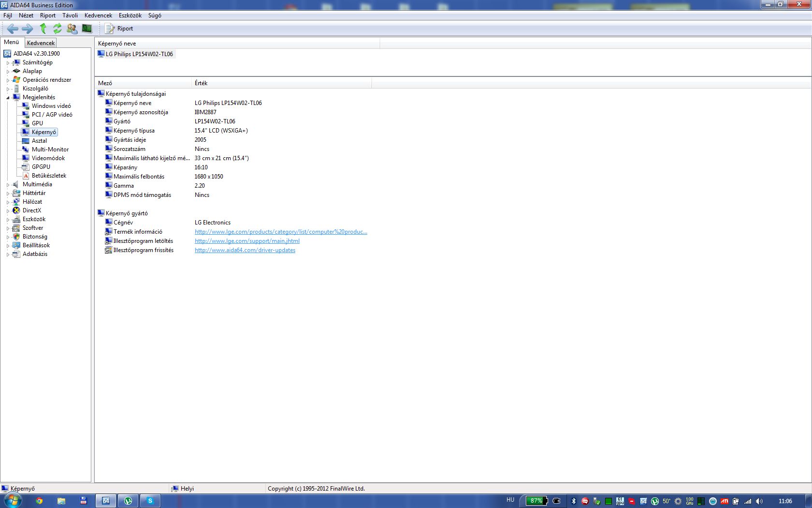
Task: Open the green monitor diagnostics toolbar icon
Action: pos(87,29)
